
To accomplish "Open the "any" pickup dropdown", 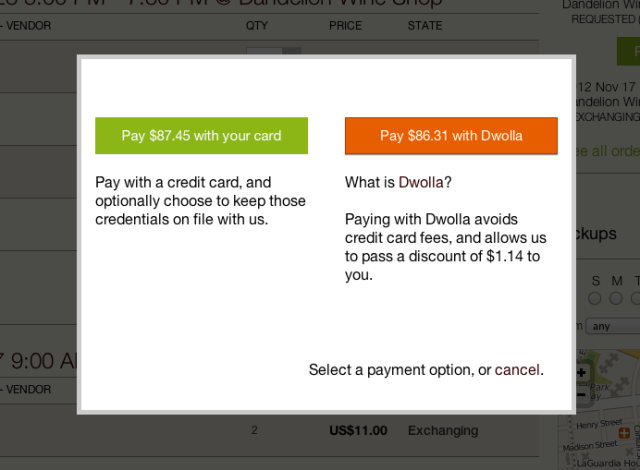I will point(609,325).
